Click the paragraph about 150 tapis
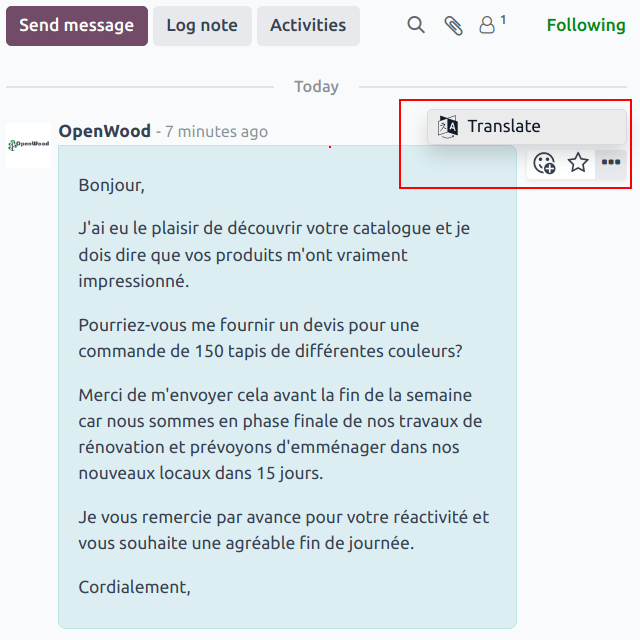Viewport: 640px width, 640px height. (270, 339)
